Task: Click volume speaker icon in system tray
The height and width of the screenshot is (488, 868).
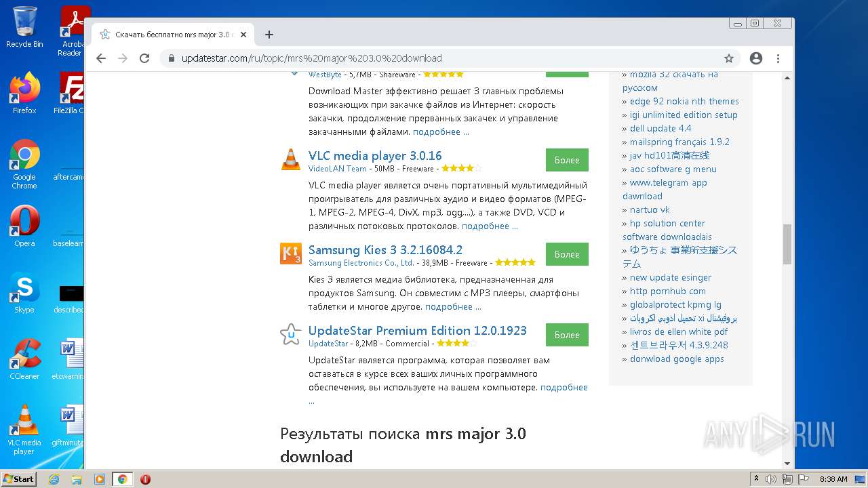Action: (772, 479)
